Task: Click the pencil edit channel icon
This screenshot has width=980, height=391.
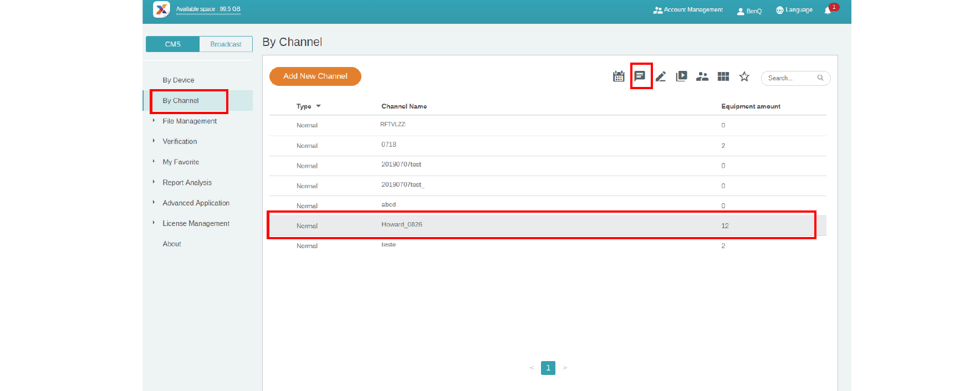Action: tap(661, 76)
